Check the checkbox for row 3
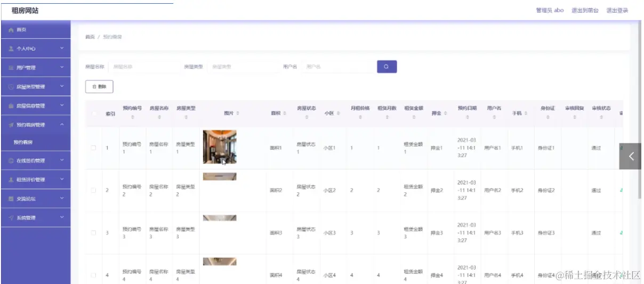The height and width of the screenshot is (284, 644). coord(94,233)
